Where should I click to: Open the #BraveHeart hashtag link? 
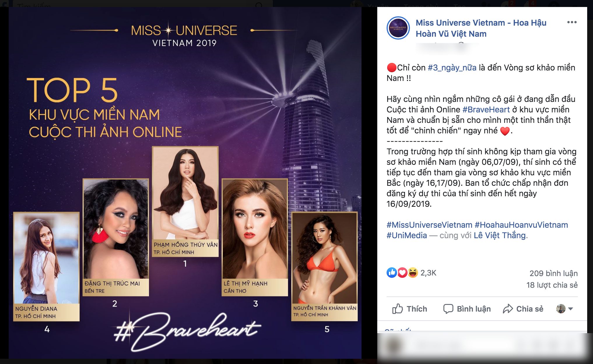(x=486, y=109)
